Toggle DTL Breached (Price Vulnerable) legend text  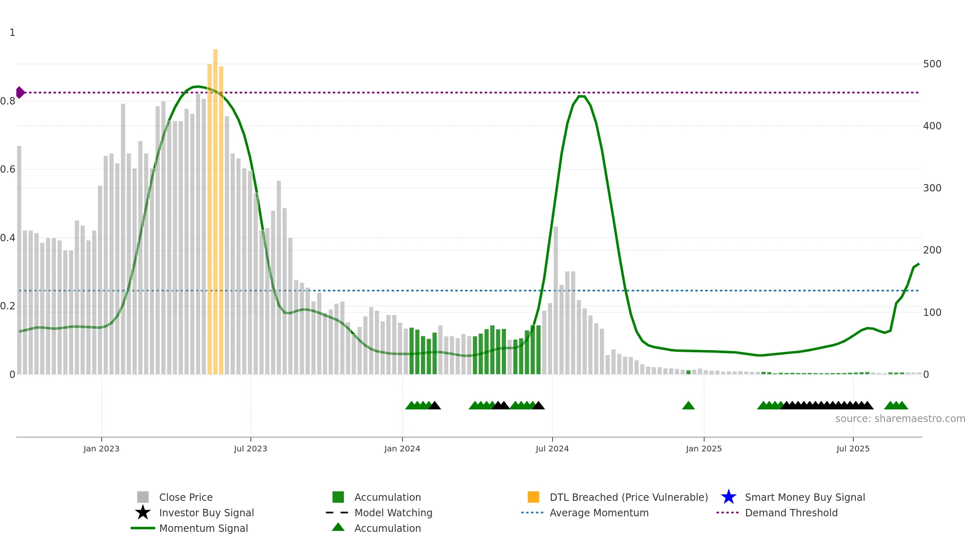point(629,497)
